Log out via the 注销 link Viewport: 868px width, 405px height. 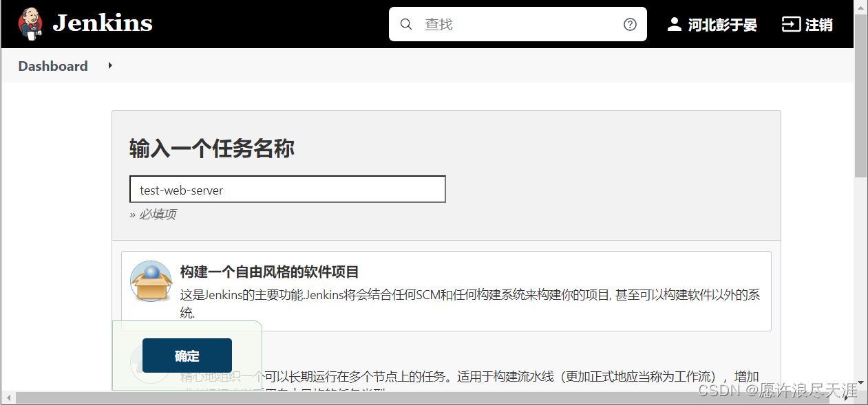click(819, 25)
